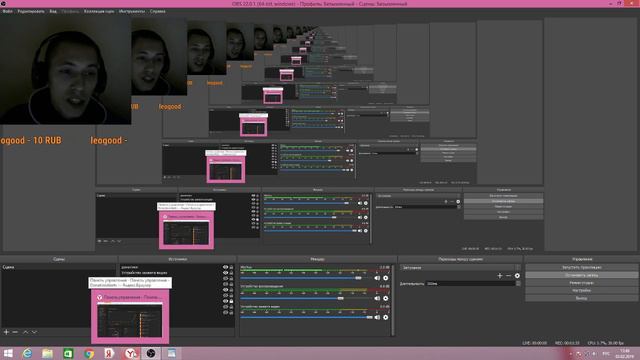Click the green spreadsheet app taskbar icon
The image size is (640, 360).
click(x=68, y=353)
